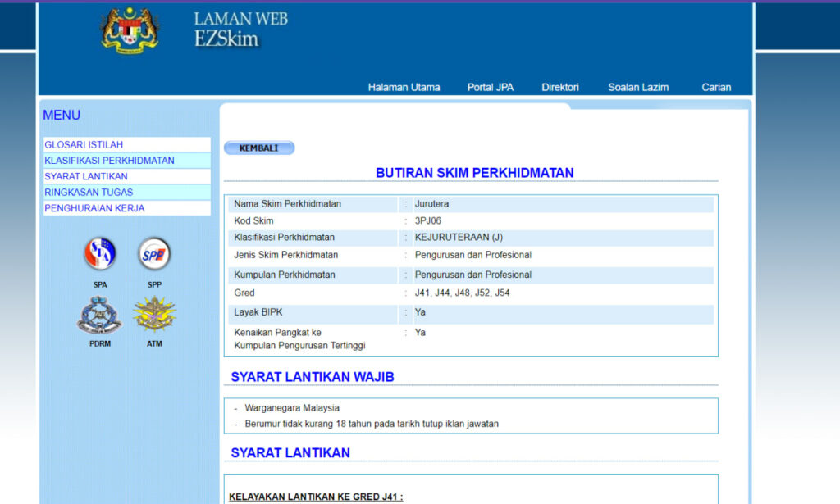
Task: Click the SYARAT LANTIKAN WAJIB heading
Action: coord(313,377)
